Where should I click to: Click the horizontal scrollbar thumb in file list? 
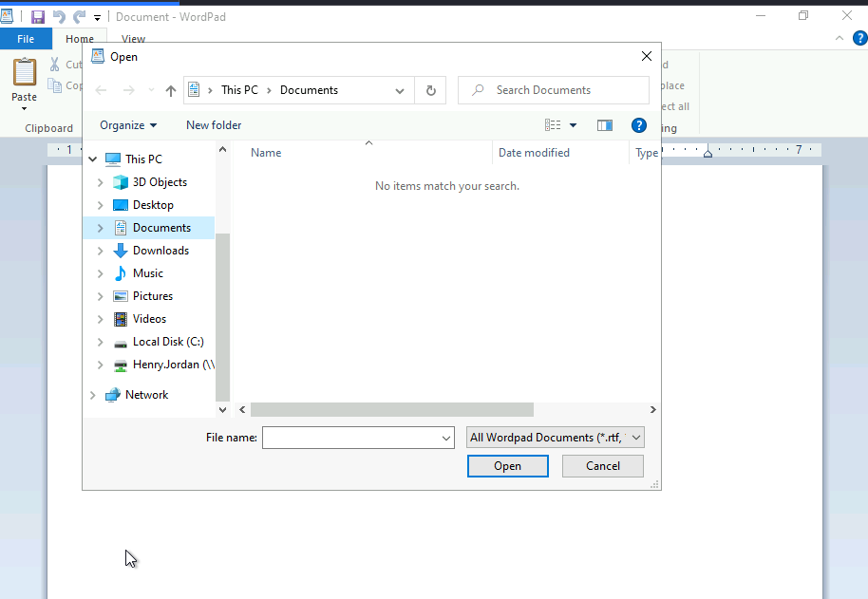[392, 410]
